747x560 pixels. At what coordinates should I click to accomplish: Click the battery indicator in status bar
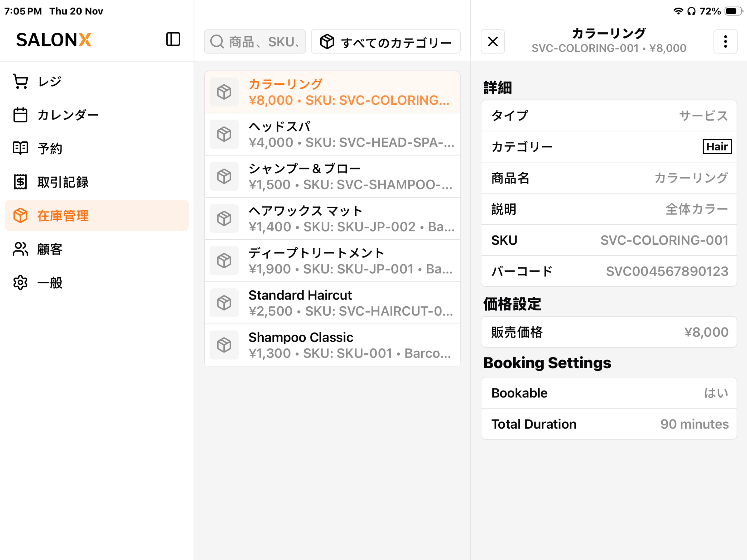pyautogui.click(x=733, y=11)
